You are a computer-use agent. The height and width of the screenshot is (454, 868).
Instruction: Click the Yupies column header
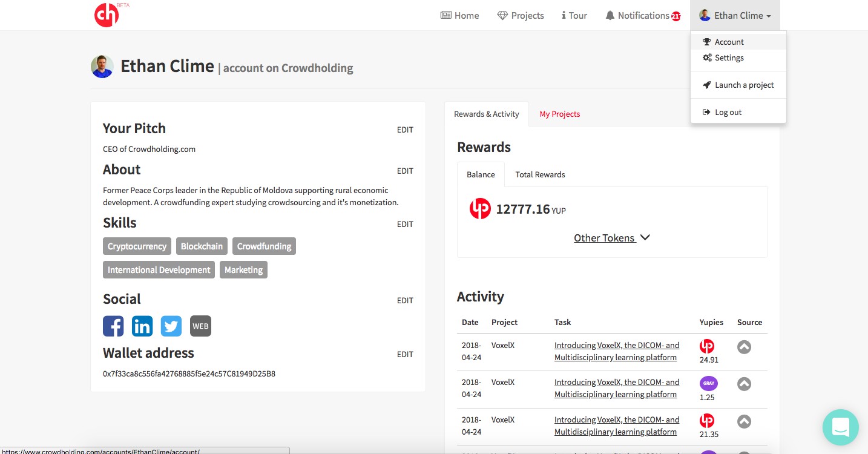[x=711, y=322]
